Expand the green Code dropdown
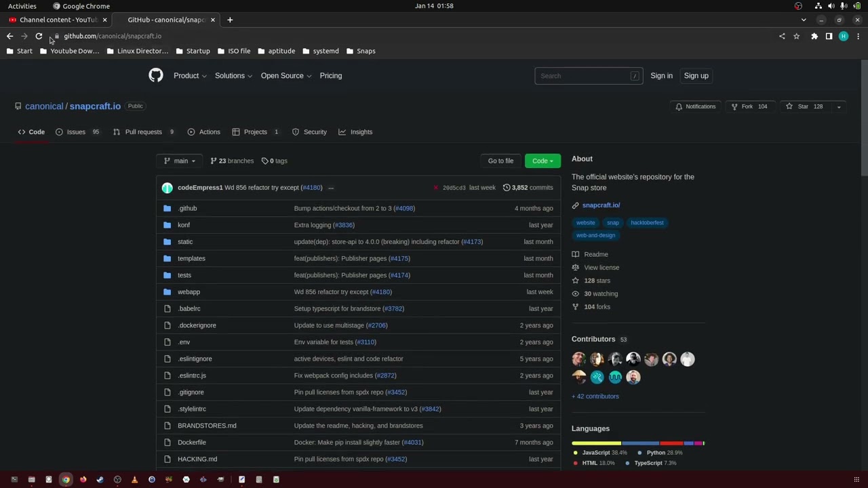This screenshot has width=868, height=488. click(x=542, y=161)
